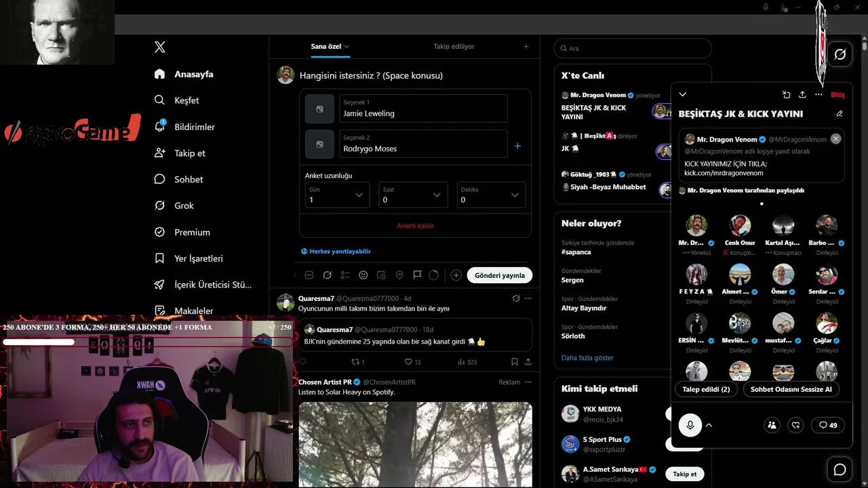Bookmark the Quaresma7 post
The image size is (868, 488).
pos(515,362)
